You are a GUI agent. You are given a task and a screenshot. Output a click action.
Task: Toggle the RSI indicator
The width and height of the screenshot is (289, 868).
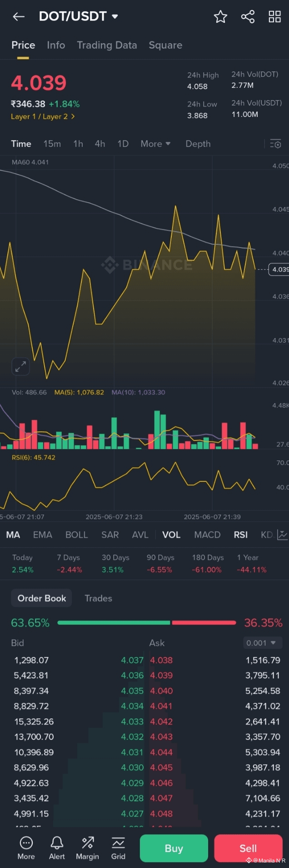(x=241, y=535)
